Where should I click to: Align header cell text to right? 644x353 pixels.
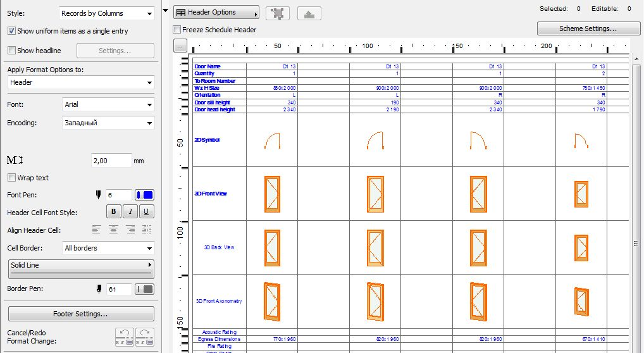pos(130,230)
